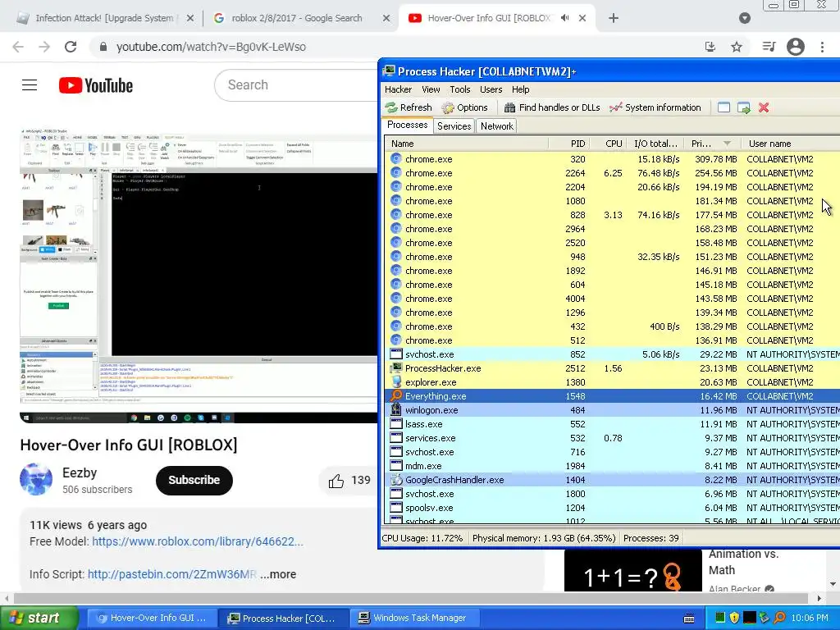Sort by the User name column header

click(x=791, y=144)
